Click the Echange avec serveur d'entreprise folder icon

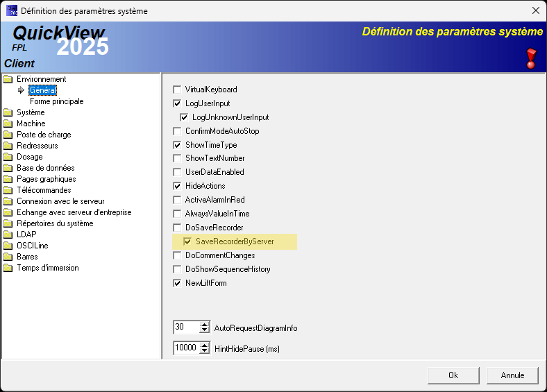[8, 213]
